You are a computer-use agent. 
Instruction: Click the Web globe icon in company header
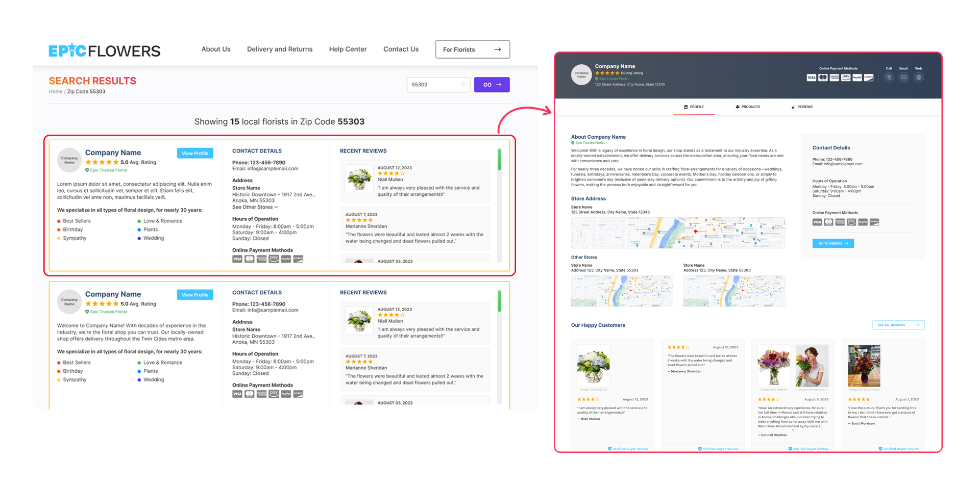(x=918, y=77)
